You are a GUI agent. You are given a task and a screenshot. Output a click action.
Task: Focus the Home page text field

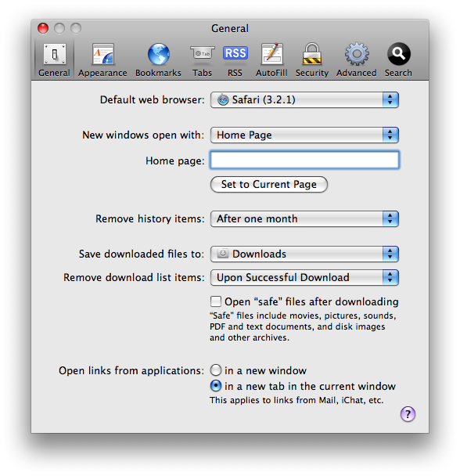tap(304, 160)
